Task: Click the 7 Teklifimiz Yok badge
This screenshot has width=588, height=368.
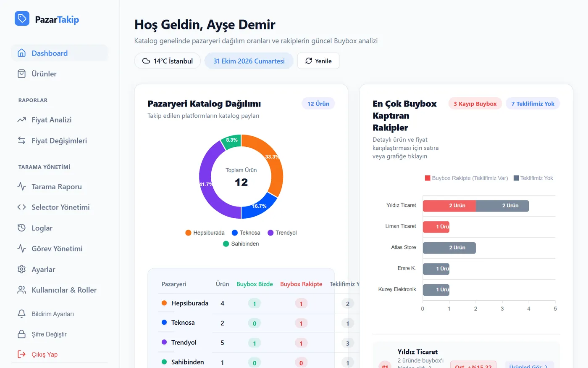Action: click(533, 103)
